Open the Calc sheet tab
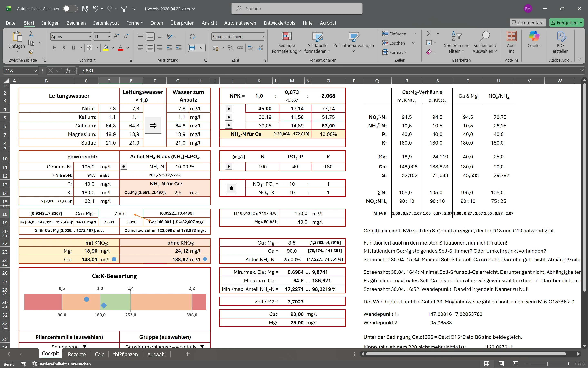 pyautogui.click(x=99, y=354)
